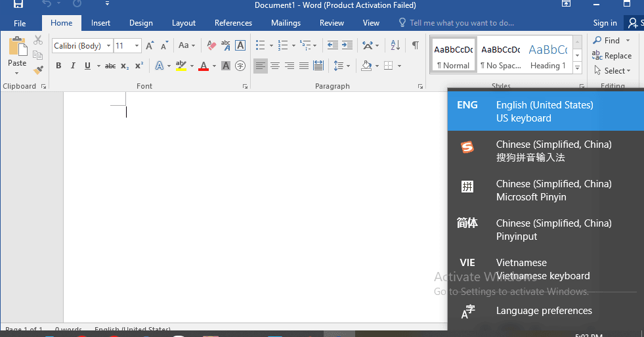Switch to the Design tab
Viewport: 644px width, 337px height.
(141, 23)
